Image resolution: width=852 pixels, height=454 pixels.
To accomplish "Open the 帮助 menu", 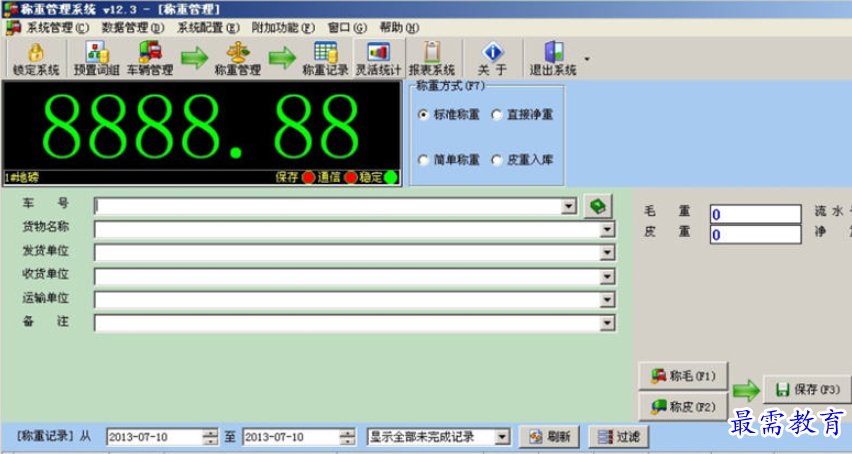I will tap(399, 28).
